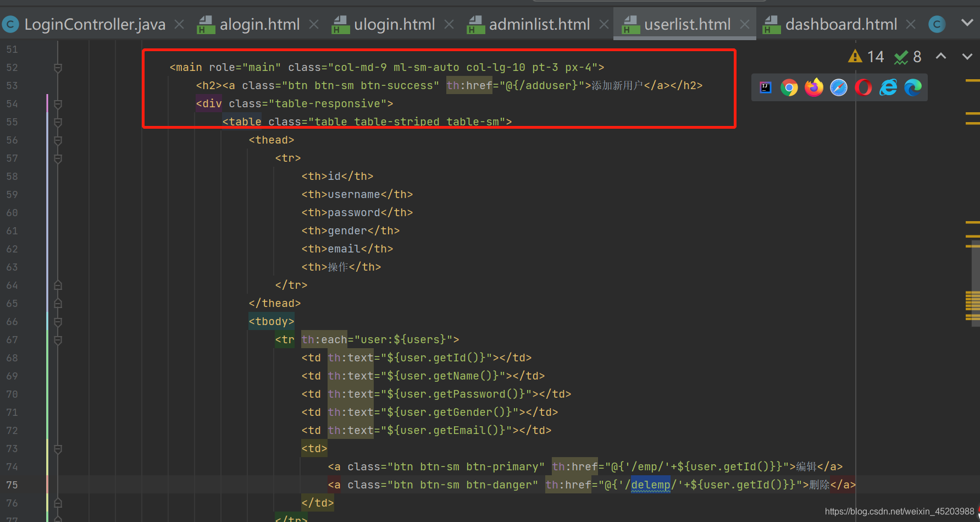Switch to adminlist.html tab
Screen dimensions: 980x522
point(539,24)
